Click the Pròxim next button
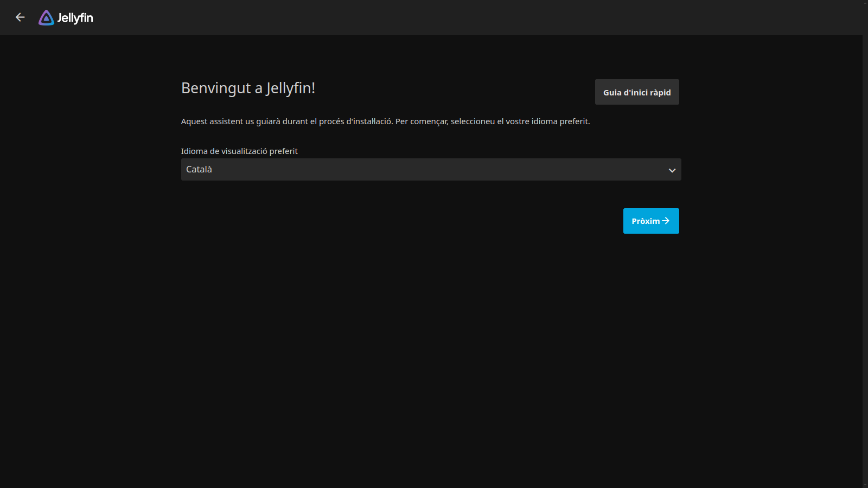This screenshot has width=868, height=488. pyautogui.click(x=651, y=221)
